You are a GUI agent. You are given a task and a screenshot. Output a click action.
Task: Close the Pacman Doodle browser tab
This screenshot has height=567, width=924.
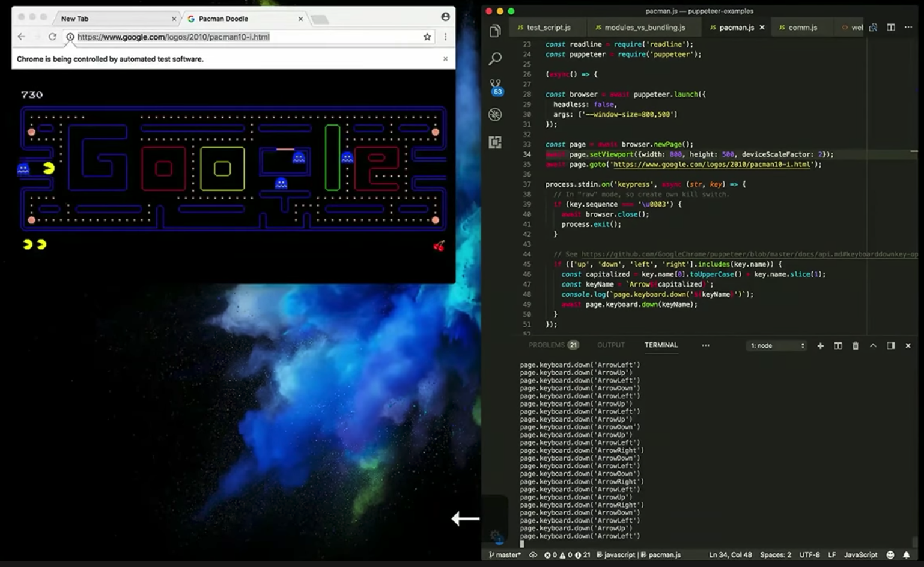[300, 19]
